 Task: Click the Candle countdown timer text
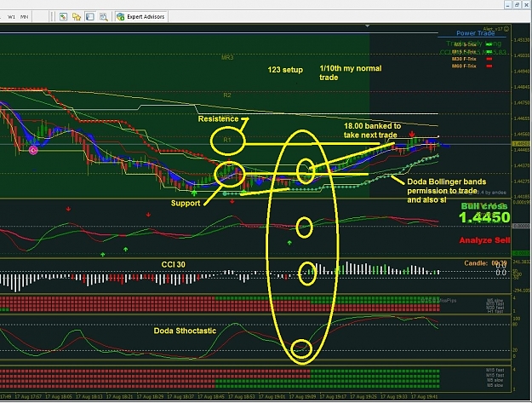pyautogui.click(x=485, y=263)
